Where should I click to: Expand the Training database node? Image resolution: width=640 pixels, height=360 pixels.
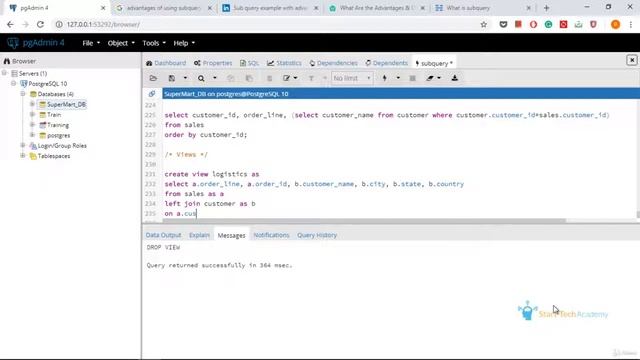(32, 125)
